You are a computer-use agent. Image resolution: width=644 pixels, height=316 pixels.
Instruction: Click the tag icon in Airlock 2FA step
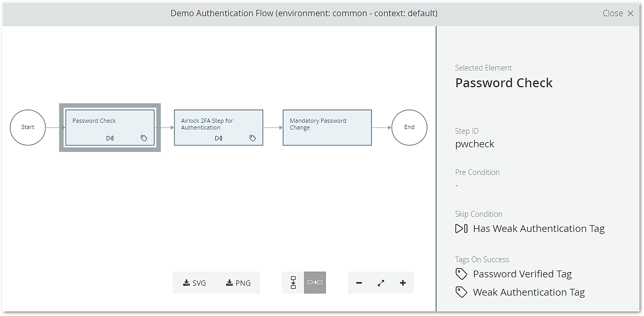tap(253, 138)
